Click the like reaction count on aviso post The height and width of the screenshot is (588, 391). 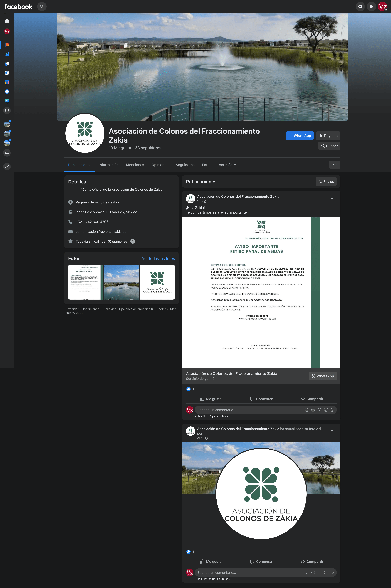[190, 389]
